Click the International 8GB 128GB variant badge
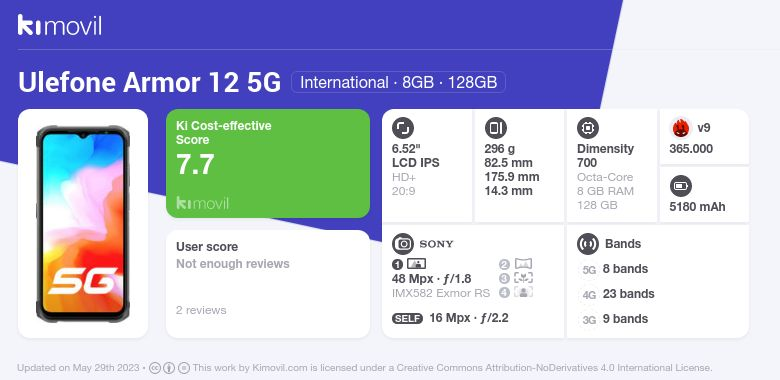This screenshot has width=780, height=380. 398,82
